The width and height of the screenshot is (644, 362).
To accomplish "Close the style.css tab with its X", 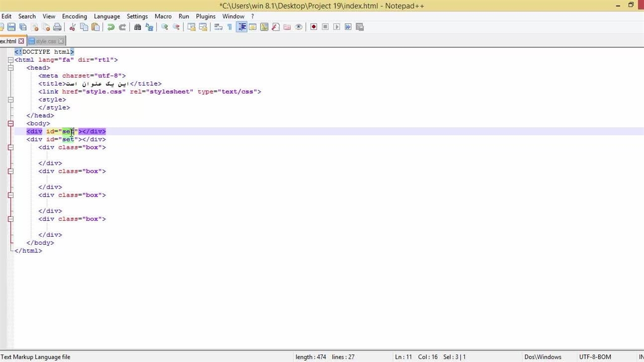I will coord(61,41).
